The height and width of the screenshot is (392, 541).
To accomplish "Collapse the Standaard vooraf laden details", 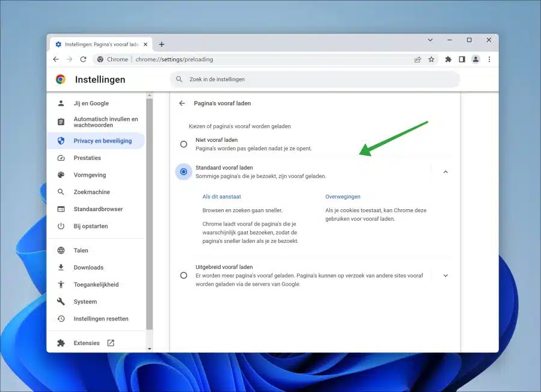I will 445,172.
